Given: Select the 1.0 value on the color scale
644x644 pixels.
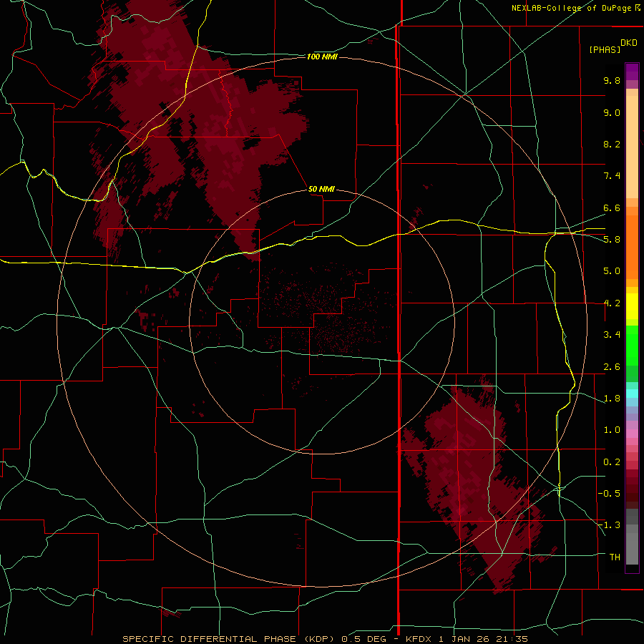Looking at the screenshot, I should (x=612, y=430).
